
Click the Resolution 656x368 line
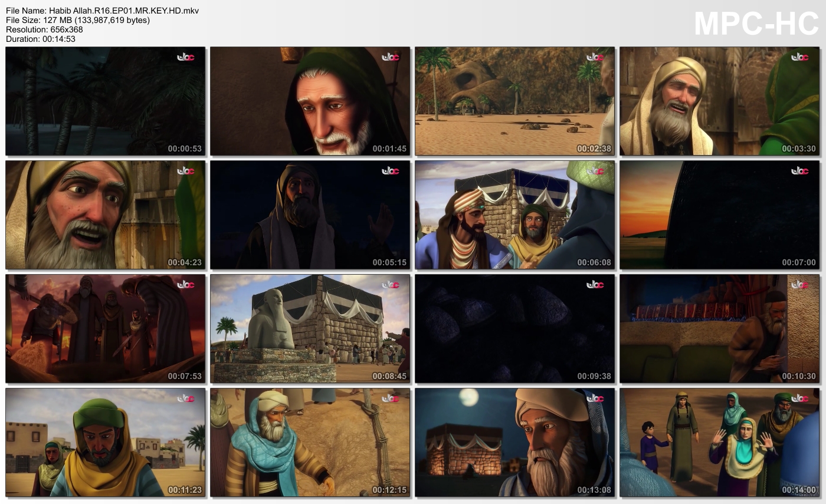[x=44, y=29]
